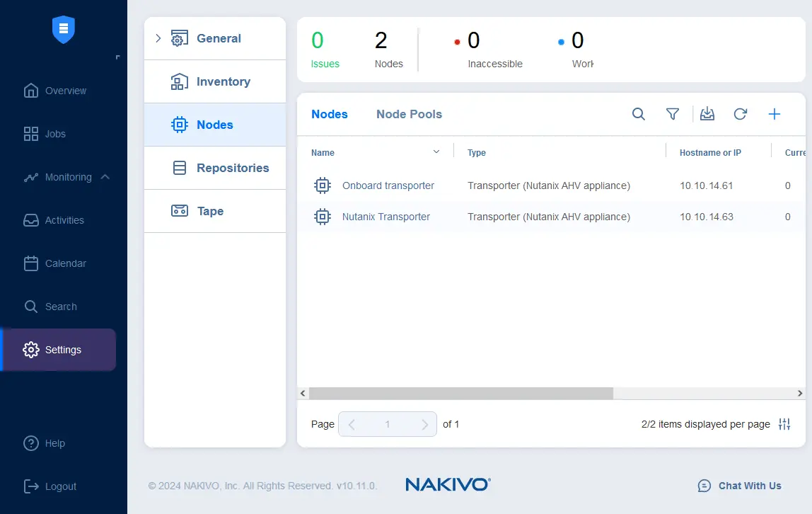
Task: Open the table column settings sliders icon
Action: click(784, 424)
